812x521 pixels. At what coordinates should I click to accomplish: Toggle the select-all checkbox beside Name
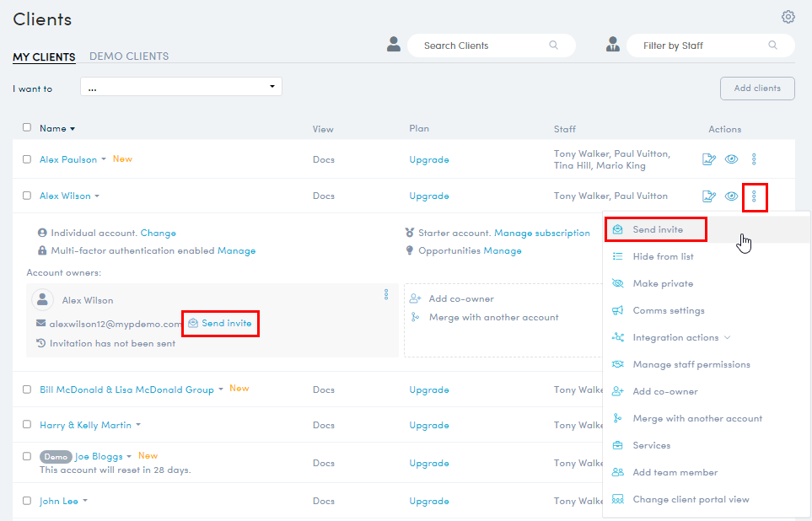pyautogui.click(x=27, y=128)
